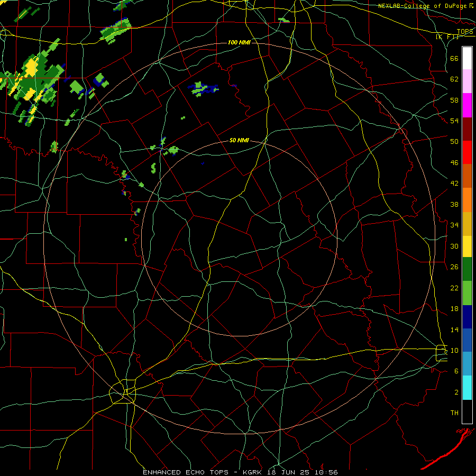Click the legend value 30
The image size is (476, 476).
[x=454, y=246]
